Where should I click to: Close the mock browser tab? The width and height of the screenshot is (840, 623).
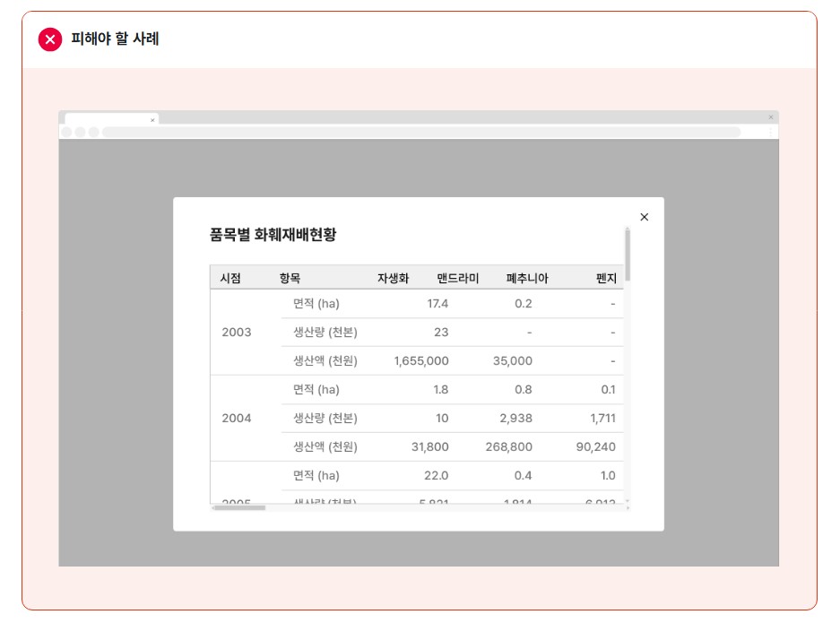coord(152,120)
